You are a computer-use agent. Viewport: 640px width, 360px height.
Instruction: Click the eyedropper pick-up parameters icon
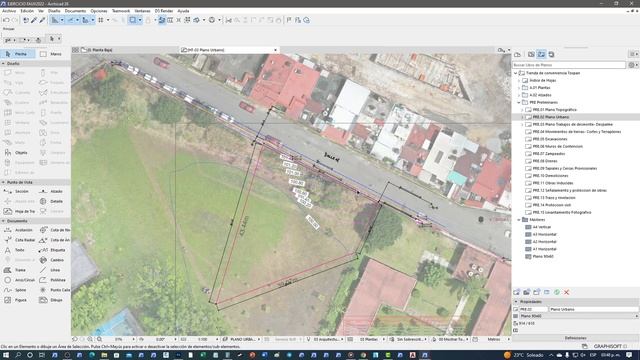(x=34, y=20)
